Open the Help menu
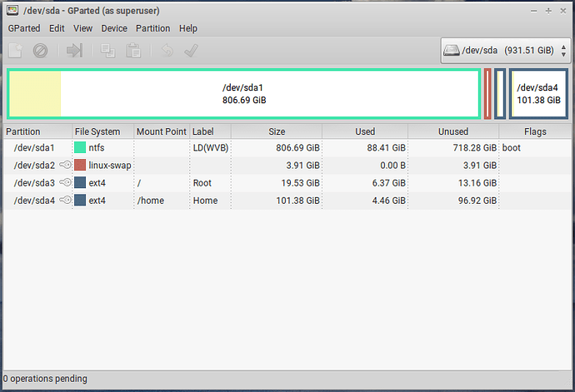This screenshot has width=575, height=392. coord(188,28)
